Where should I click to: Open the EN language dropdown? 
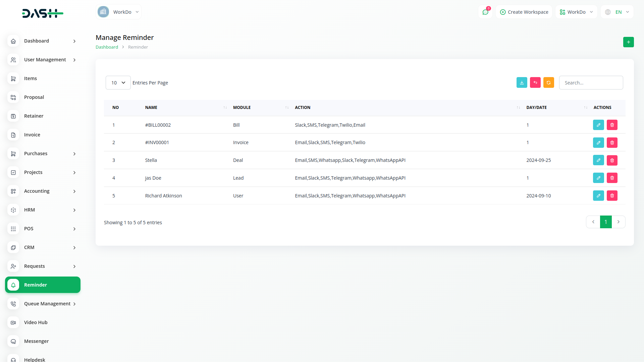617,12
